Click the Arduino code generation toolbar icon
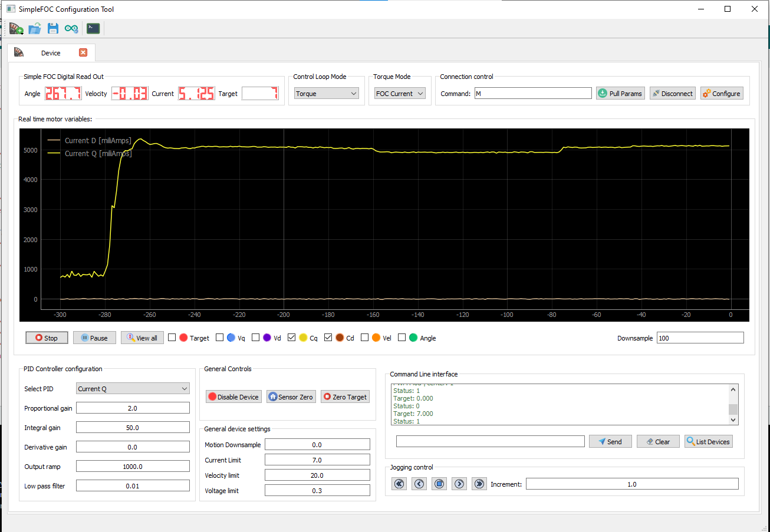The width and height of the screenshot is (770, 532). point(71,28)
